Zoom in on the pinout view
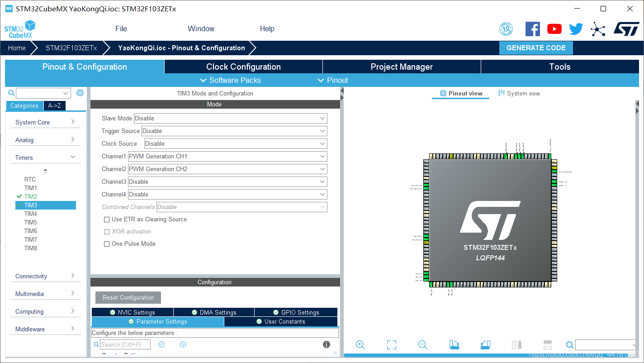Screen dimensions: 644x363 360,345
